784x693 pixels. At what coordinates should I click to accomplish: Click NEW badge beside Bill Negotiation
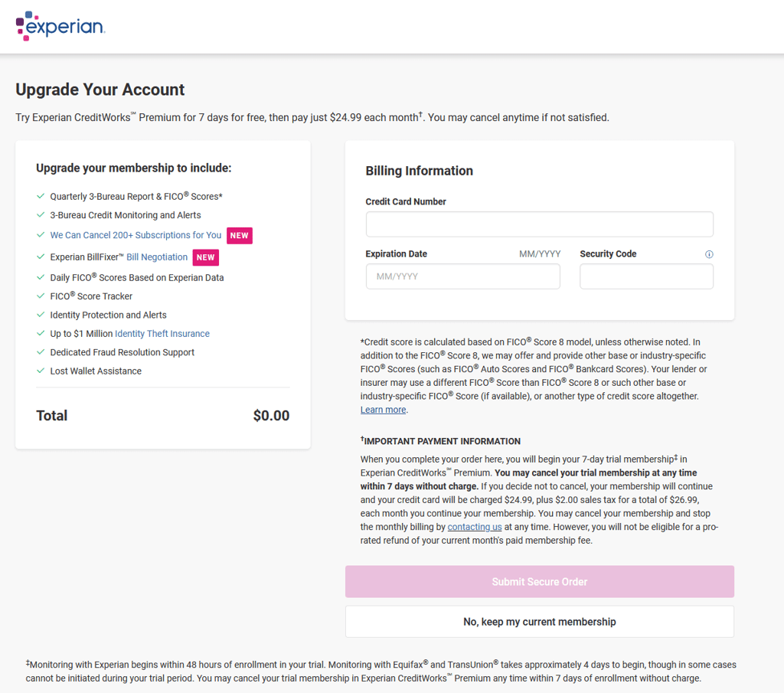[205, 257]
